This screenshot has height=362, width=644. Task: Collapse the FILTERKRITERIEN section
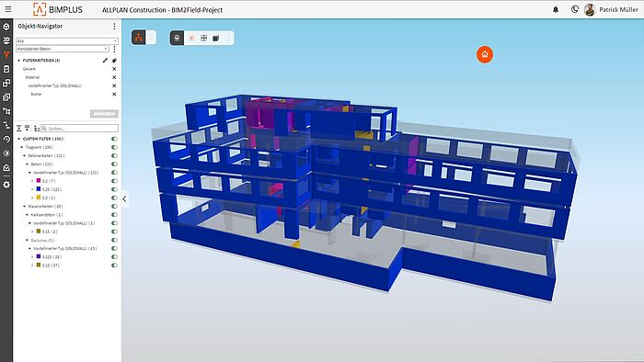pyautogui.click(x=19, y=61)
